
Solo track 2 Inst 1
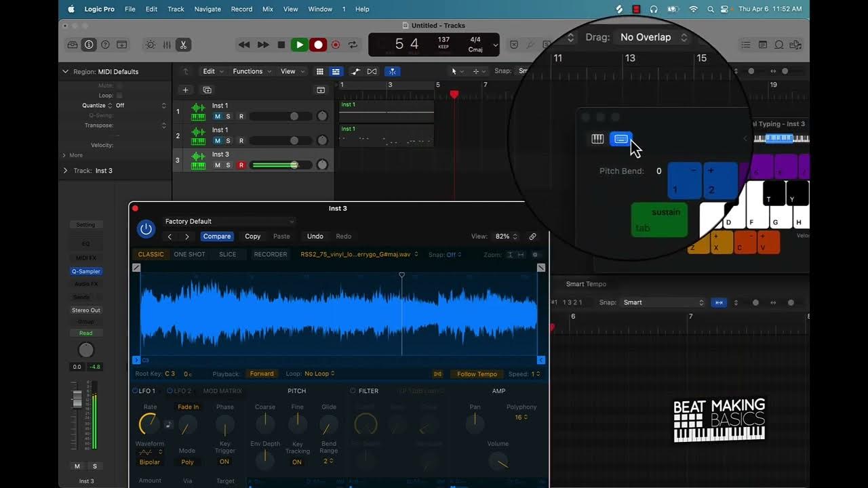[x=228, y=141]
